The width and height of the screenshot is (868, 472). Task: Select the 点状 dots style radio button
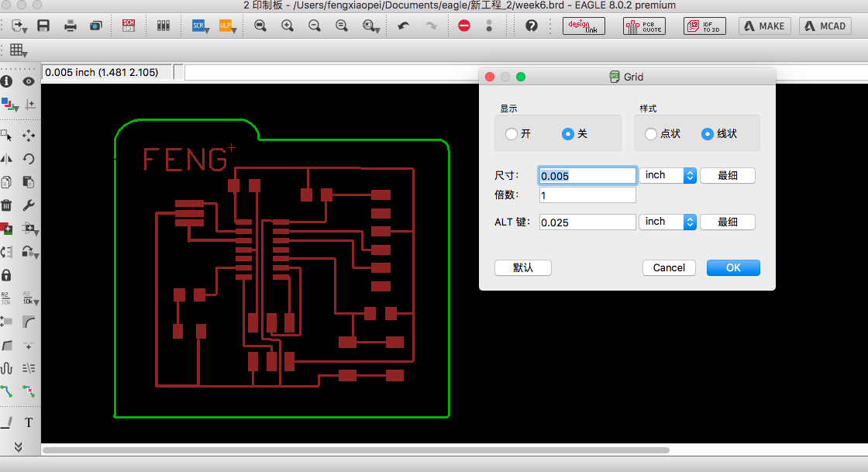point(651,134)
